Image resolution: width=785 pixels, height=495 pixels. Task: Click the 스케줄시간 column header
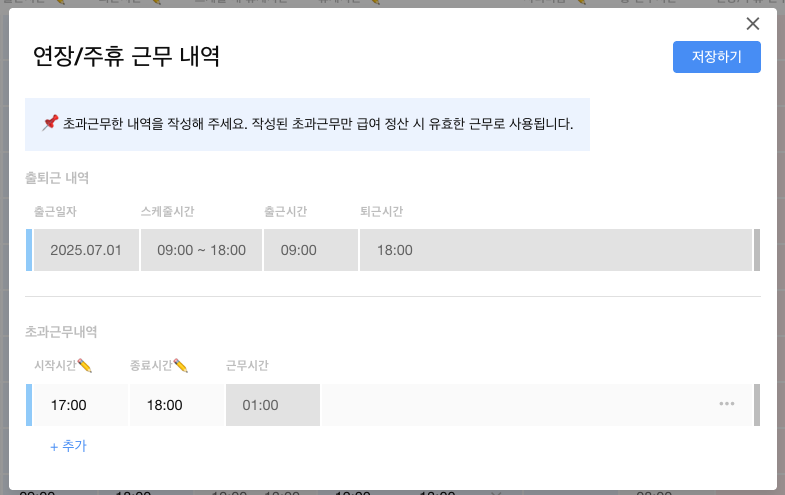point(167,211)
